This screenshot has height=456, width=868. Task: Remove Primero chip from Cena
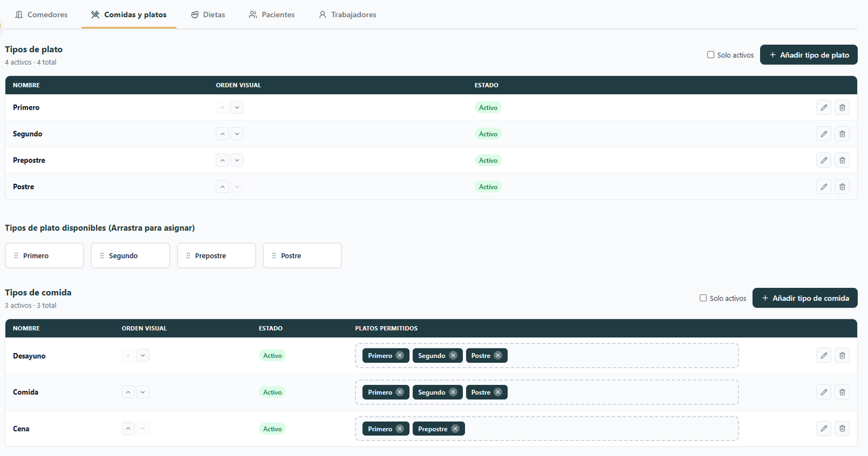(x=400, y=428)
